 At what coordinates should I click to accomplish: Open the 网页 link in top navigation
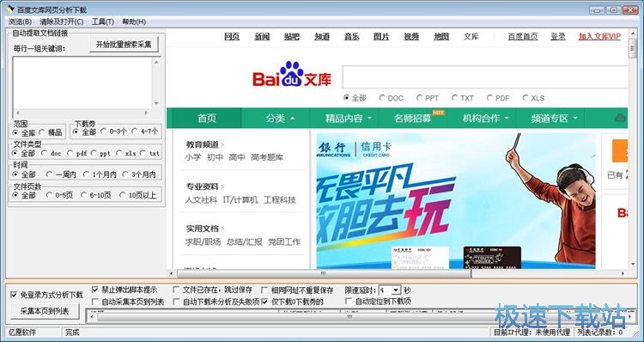point(232,37)
